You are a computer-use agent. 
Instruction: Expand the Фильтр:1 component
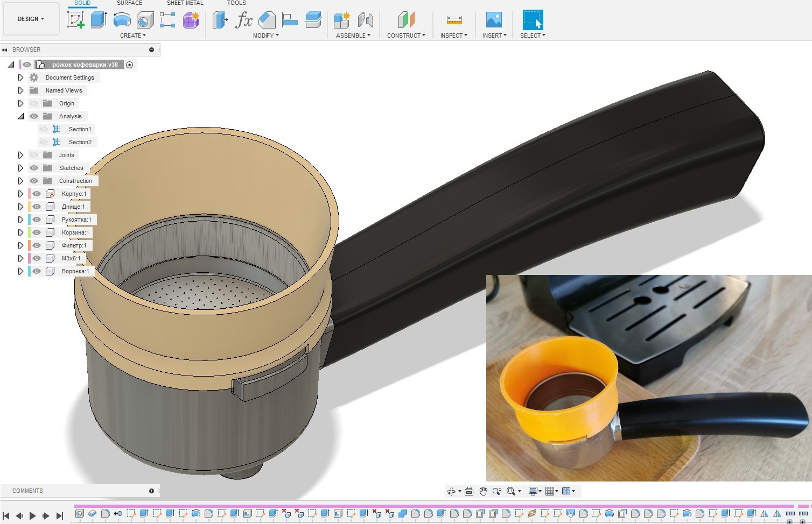[x=20, y=245]
